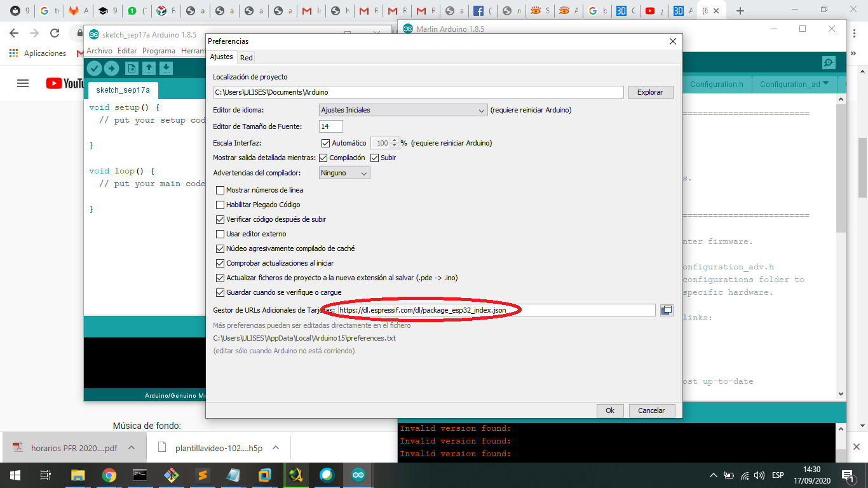868x488 pixels.
Task: Select the Configuration.h tab in Marlin
Action: point(716,85)
